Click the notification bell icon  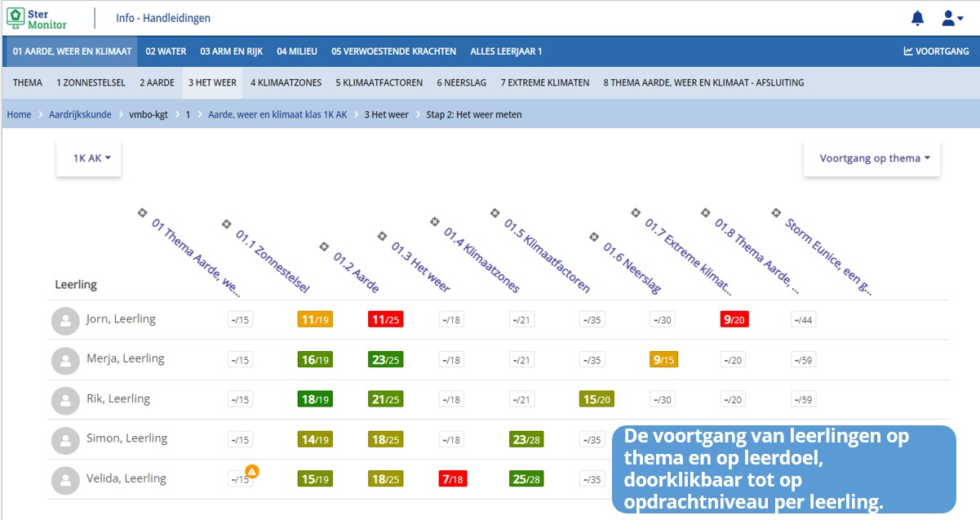917,18
